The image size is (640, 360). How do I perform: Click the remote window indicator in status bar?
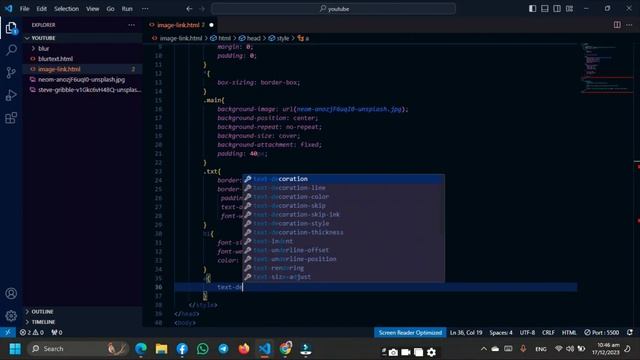[8, 332]
